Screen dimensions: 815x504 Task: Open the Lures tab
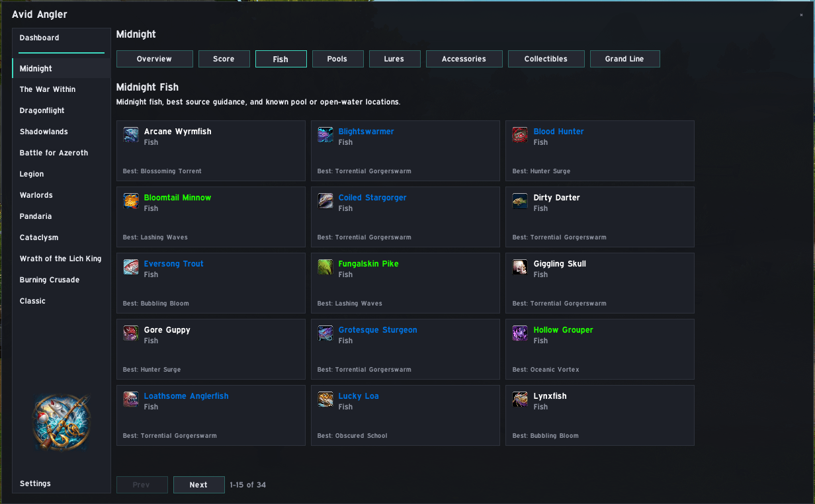(x=394, y=59)
